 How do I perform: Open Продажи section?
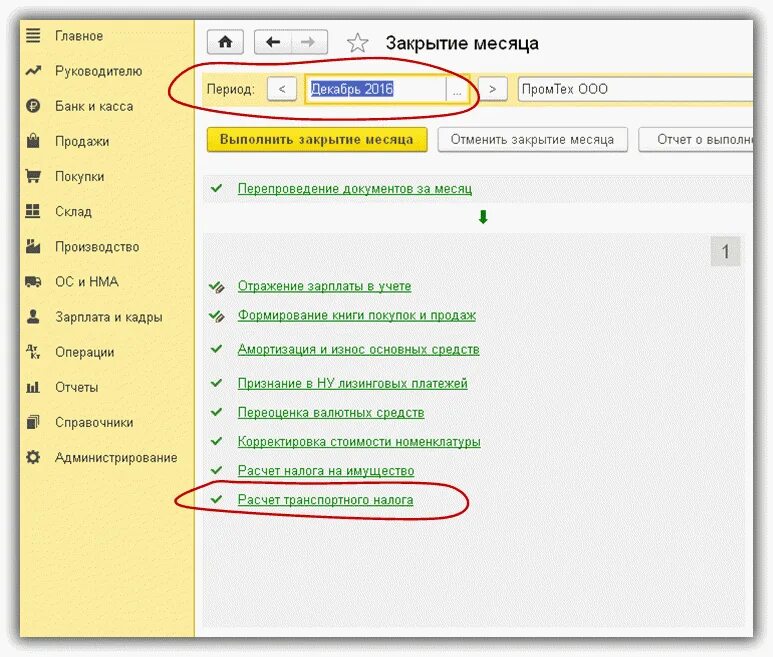82,141
